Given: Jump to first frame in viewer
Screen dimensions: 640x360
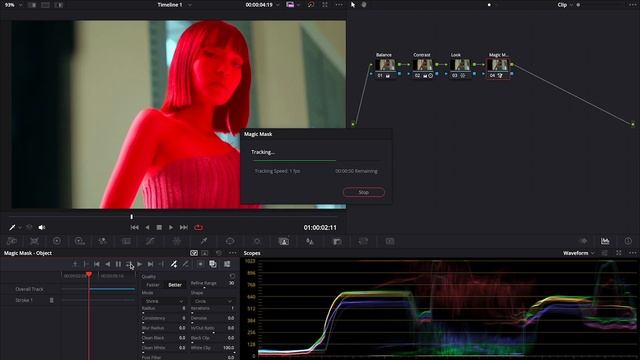Looking at the screenshot, I should pyautogui.click(x=134, y=227).
